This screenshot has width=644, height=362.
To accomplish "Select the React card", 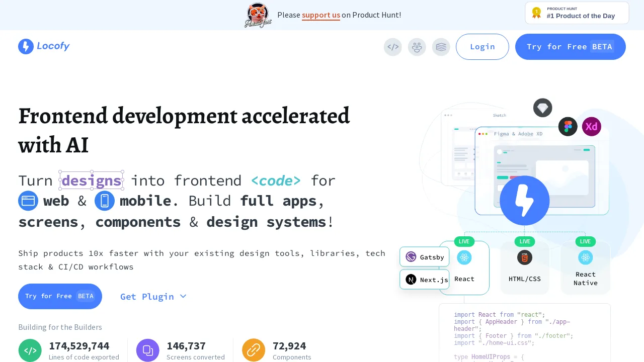I will (x=464, y=268).
